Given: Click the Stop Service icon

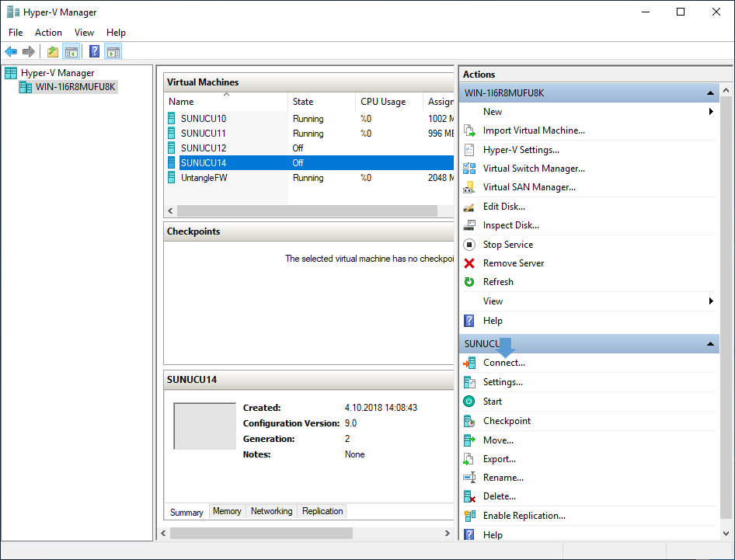Looking at the screenshot, I should coord(469,245).
